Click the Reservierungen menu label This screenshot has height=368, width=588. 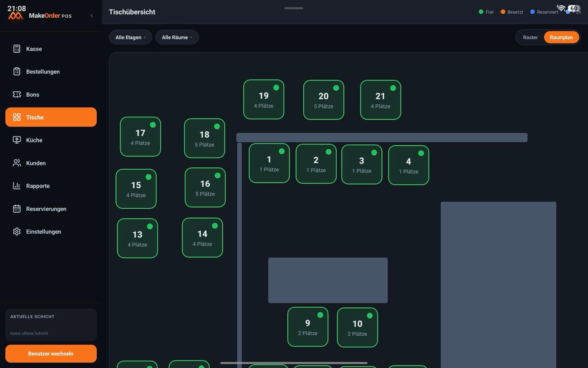46,209
